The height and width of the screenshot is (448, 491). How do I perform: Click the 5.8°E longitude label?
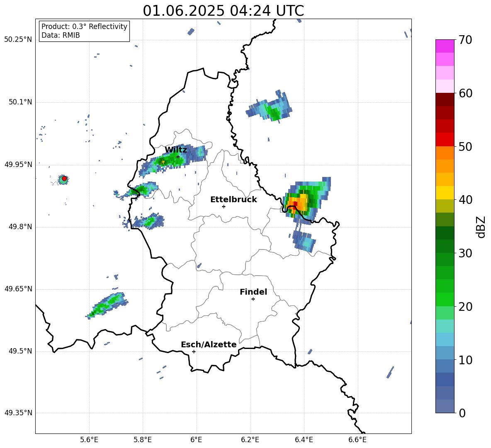[143, 440]
